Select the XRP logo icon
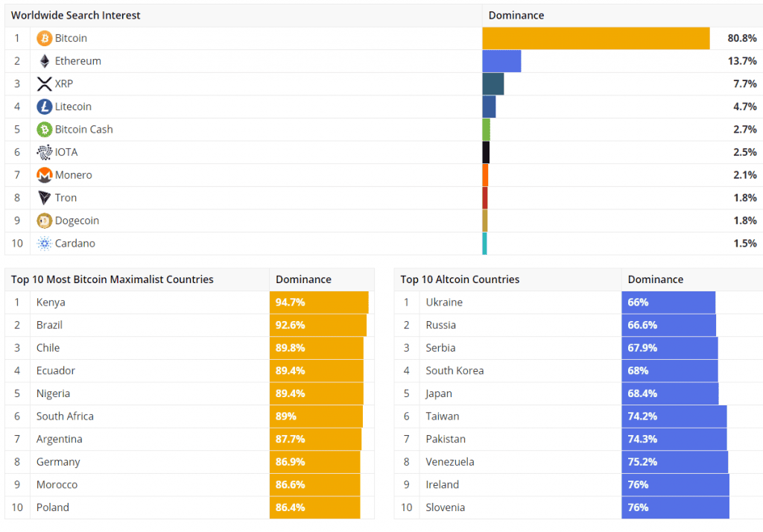Image resolution: width=763 pixels, height=532 pixels. (x=44, y=83)
